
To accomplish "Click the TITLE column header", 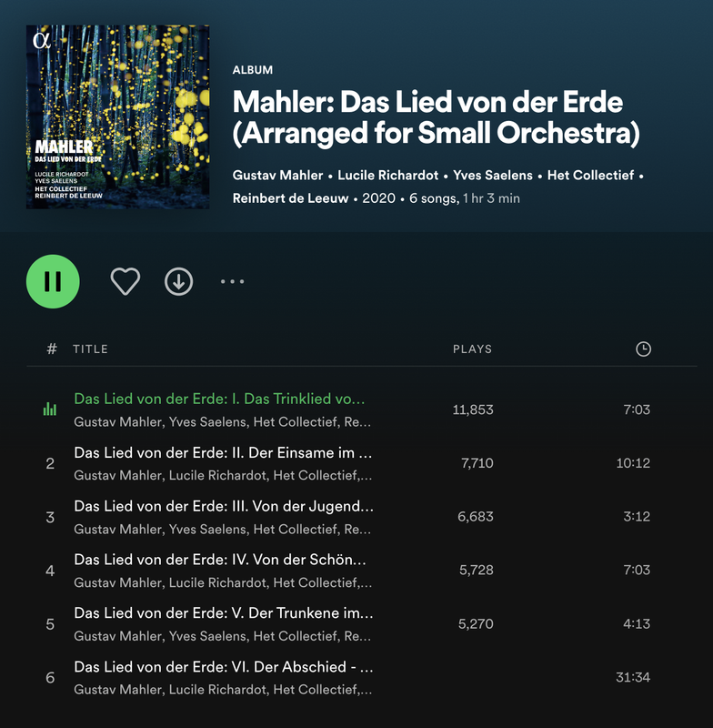I will [90, 349].
